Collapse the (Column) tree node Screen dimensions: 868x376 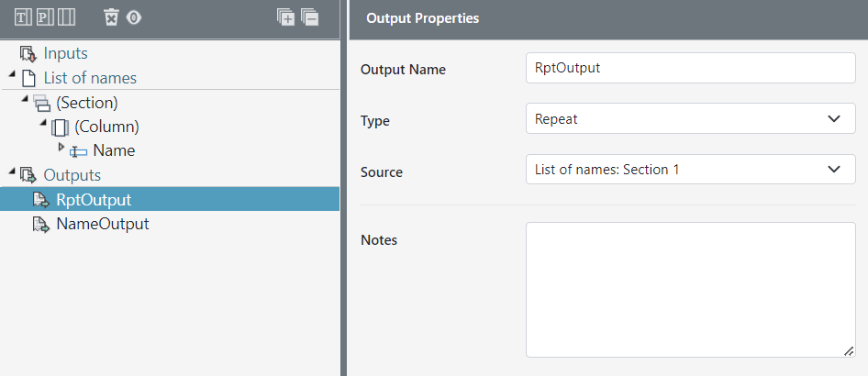coord(43,124)
